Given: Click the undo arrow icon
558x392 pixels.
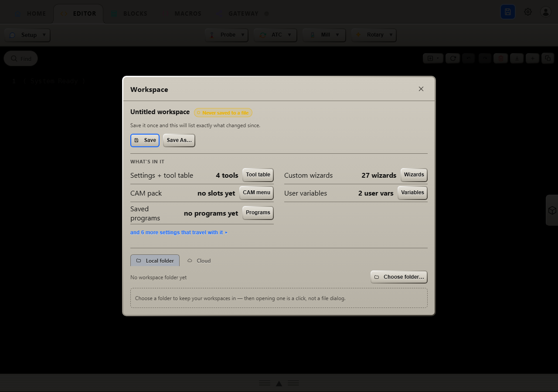Looking at the screenshot, I should 469,58.
